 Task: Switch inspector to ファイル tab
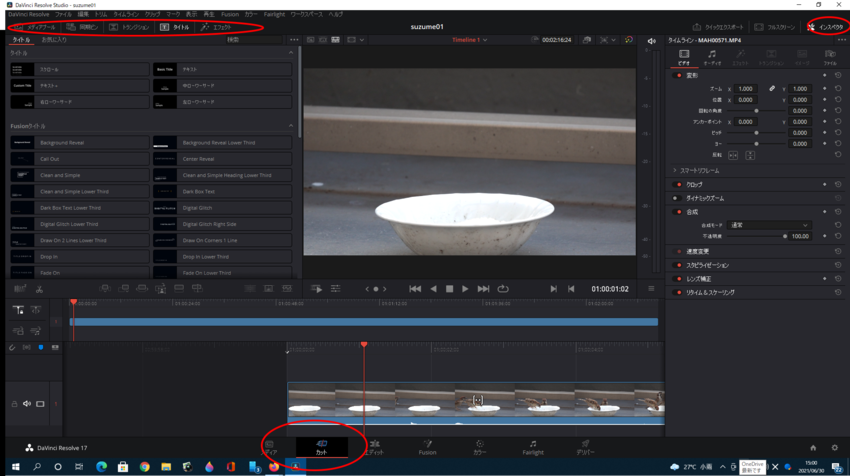click(x=830, y=57)
